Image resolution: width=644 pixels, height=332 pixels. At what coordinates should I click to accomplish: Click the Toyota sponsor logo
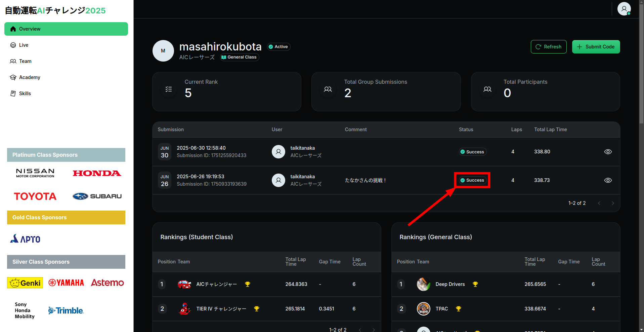(x=35, y=196)
